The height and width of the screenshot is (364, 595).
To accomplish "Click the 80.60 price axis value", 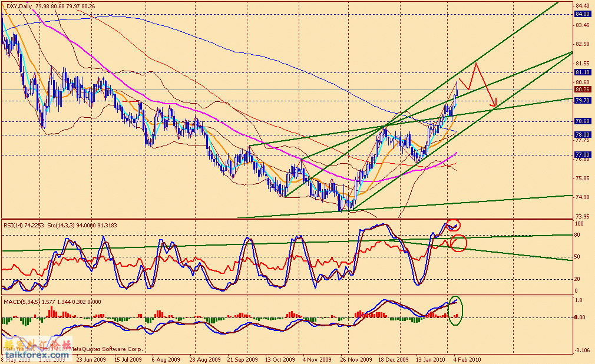I will 583,82.
